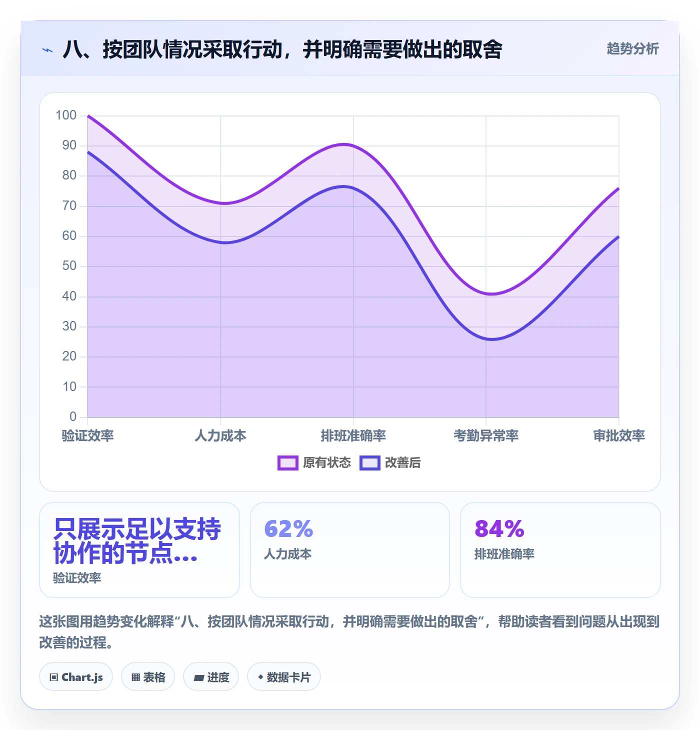The image size is (700, 730).
Task: Click the 原有状态 peak at 排班准确率
Action: [x=353, y=146]
